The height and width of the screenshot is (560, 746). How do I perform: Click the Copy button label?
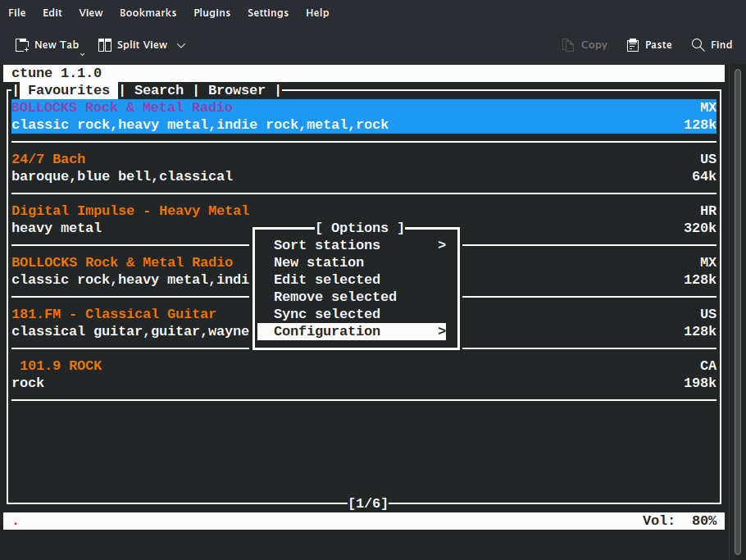(x=594, y=45)
